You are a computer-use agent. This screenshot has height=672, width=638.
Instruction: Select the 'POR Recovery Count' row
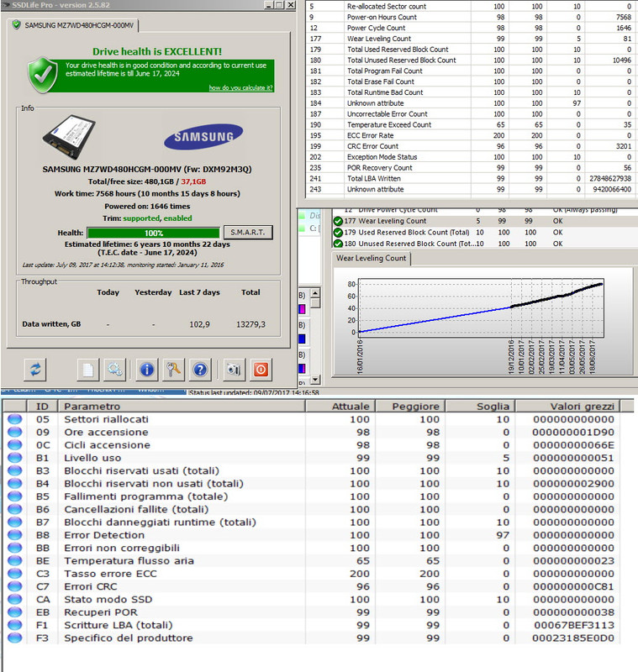pyautogui.click(x=471, y=167)
